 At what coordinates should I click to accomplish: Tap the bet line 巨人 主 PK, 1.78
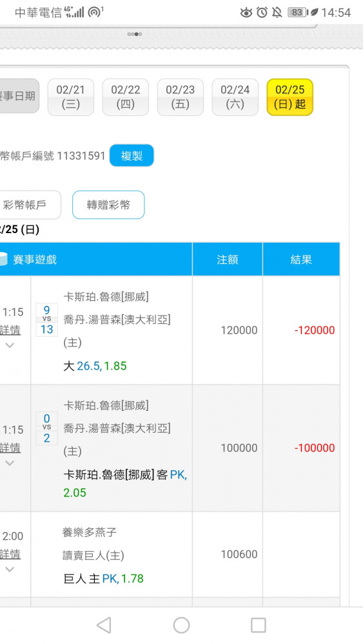(103, 579)
